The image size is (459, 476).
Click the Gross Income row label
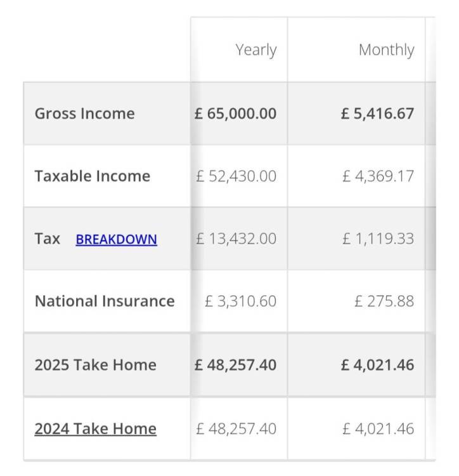pyautogui.click(x=84, y=114)
